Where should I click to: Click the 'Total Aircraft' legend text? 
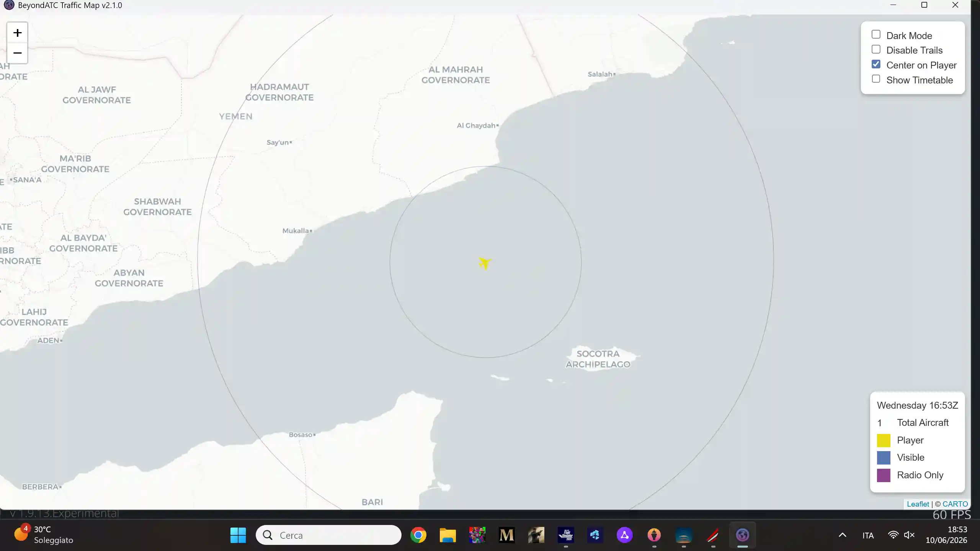pyautogui.click(x=923, y=423)
